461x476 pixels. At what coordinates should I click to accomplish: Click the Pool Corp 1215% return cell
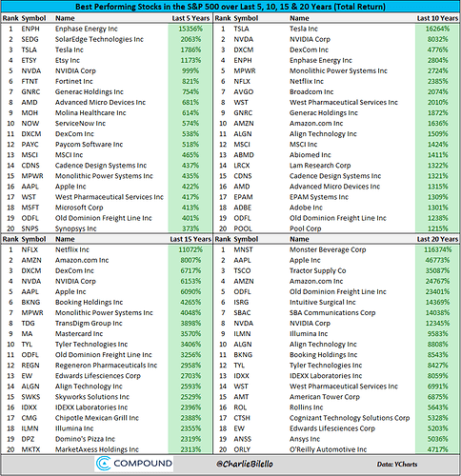[437, 228]
